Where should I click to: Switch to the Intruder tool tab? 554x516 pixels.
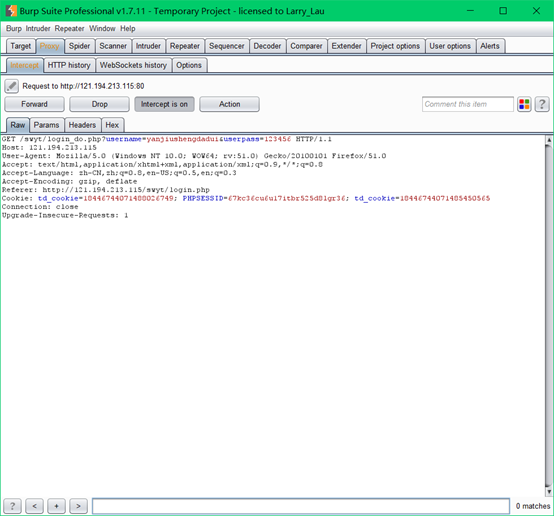click(x=148, y=46)
